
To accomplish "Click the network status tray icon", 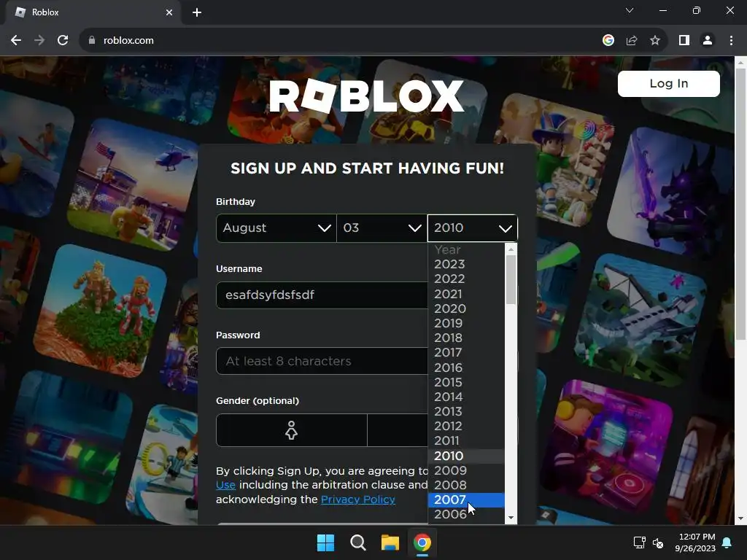I will pos(639,542).
